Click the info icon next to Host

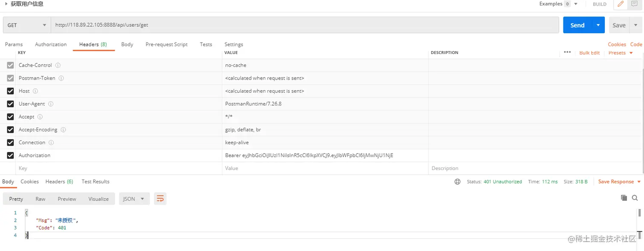pos(35,91)
